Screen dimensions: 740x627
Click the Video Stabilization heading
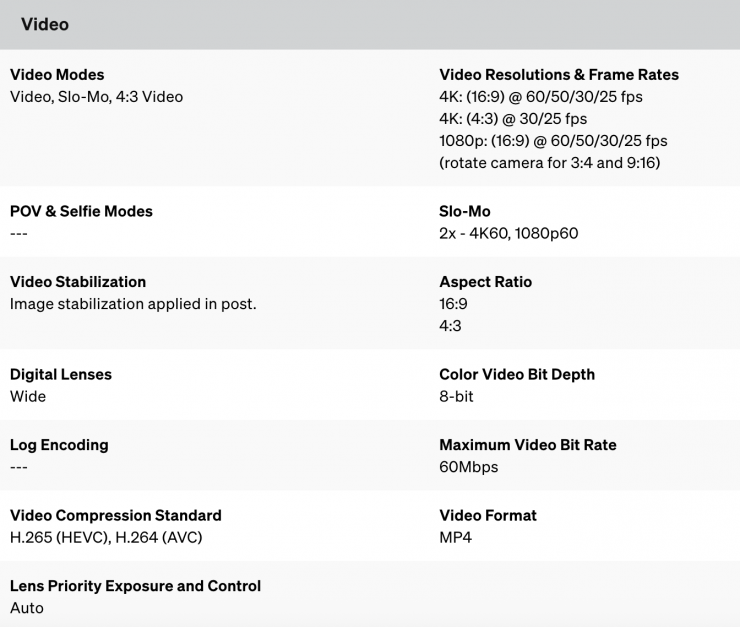click(x=78, y=282)
